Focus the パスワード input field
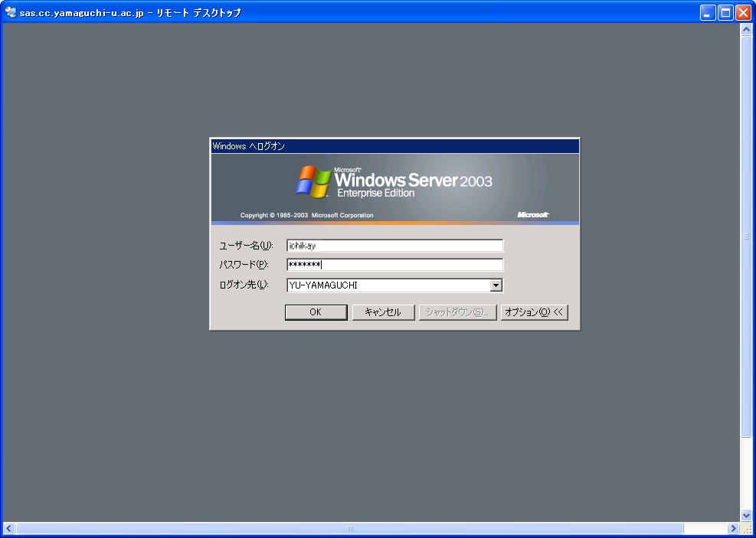Viewport: 756px width, 538px height. [395, 265]
